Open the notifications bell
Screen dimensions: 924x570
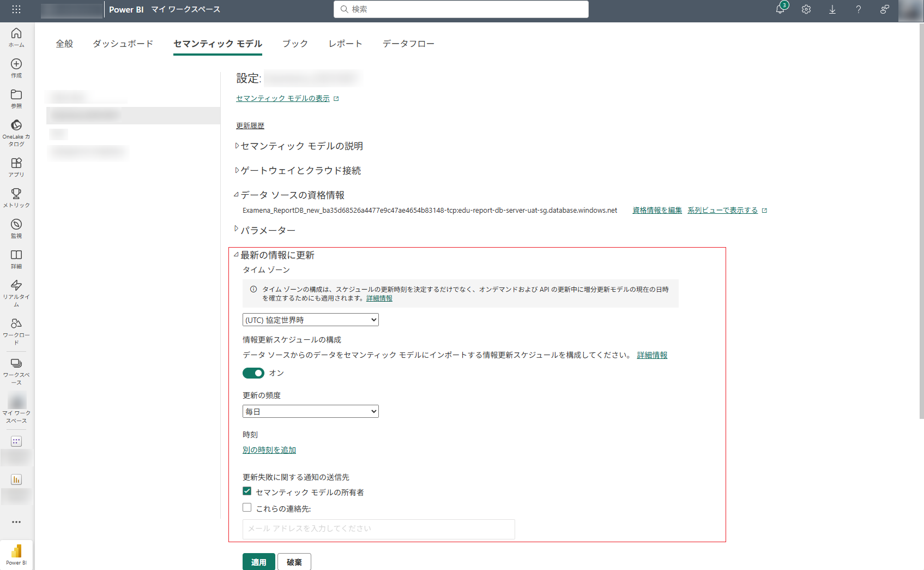(780, 9)
